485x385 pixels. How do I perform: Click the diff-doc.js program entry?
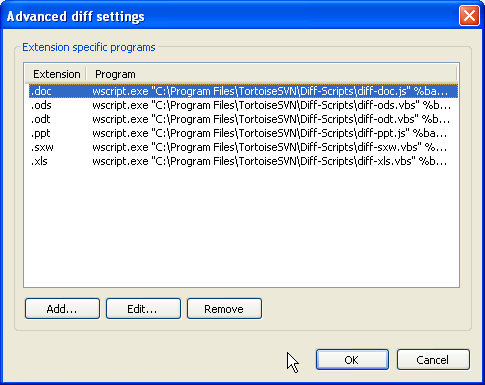[270, 91]
